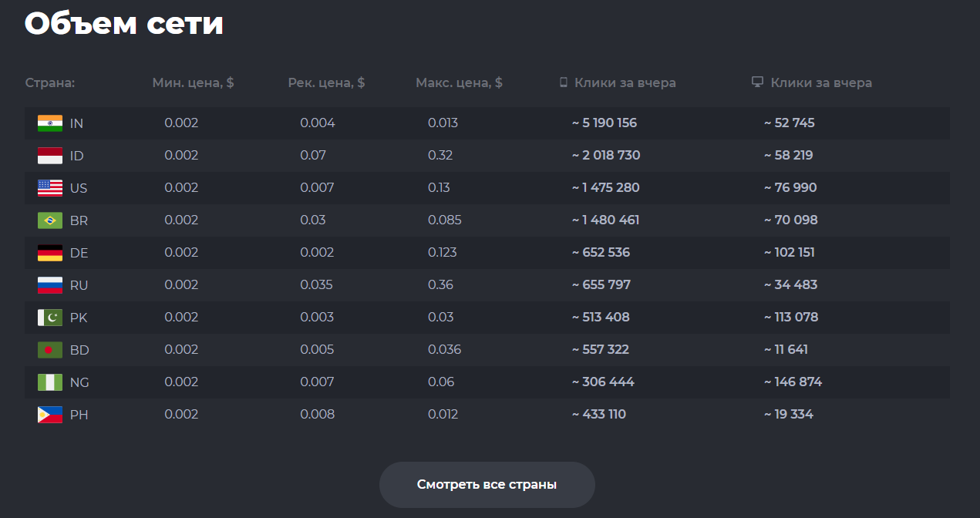Click the Germany flag icon

coord(50,253)
